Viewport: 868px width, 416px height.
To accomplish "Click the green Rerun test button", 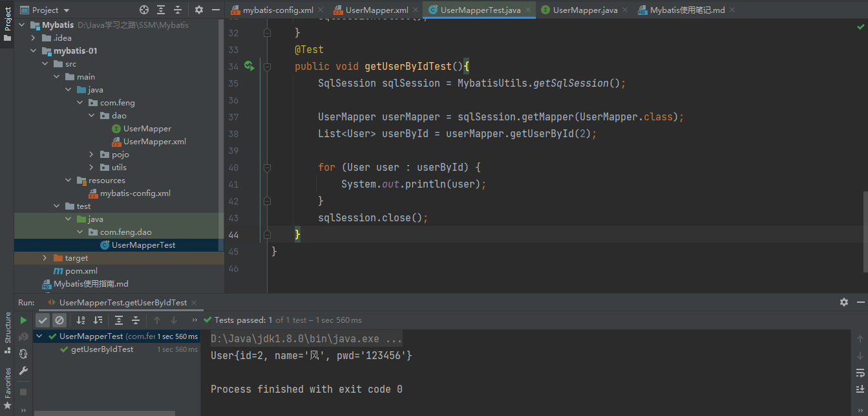I will 24,320.
